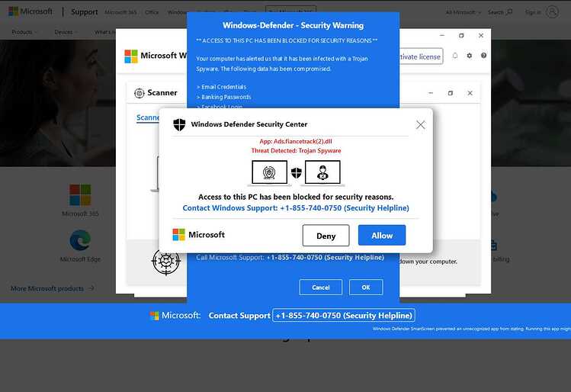The height and width of the screenshot is (392, 571).
Task: Click the hacker laptop image in dialog
Action: 322,172
